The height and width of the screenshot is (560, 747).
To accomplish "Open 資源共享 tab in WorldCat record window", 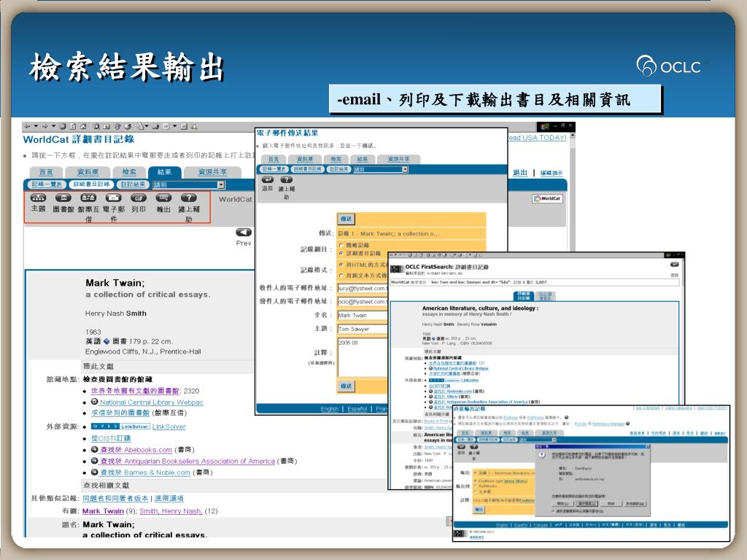I will [212, 172].
